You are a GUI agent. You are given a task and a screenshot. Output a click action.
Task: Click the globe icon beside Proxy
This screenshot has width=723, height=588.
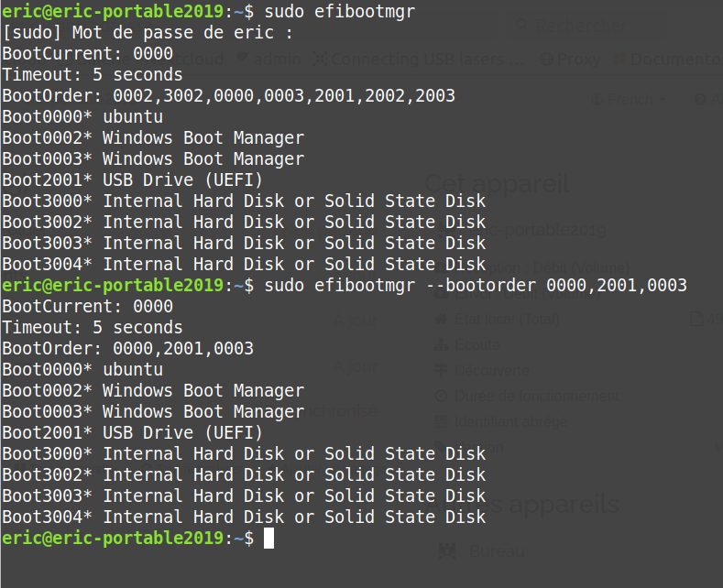[546, 60]
